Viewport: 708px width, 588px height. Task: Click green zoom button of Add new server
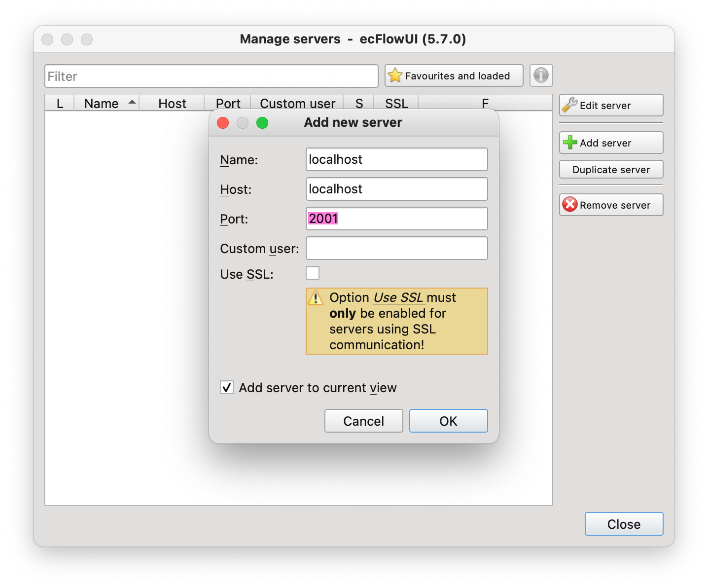pyautogui.click(x=262, y=123)
